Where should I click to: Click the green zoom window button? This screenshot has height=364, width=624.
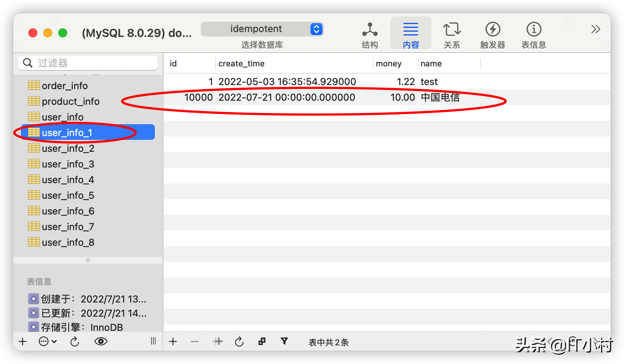pos(63,33)
